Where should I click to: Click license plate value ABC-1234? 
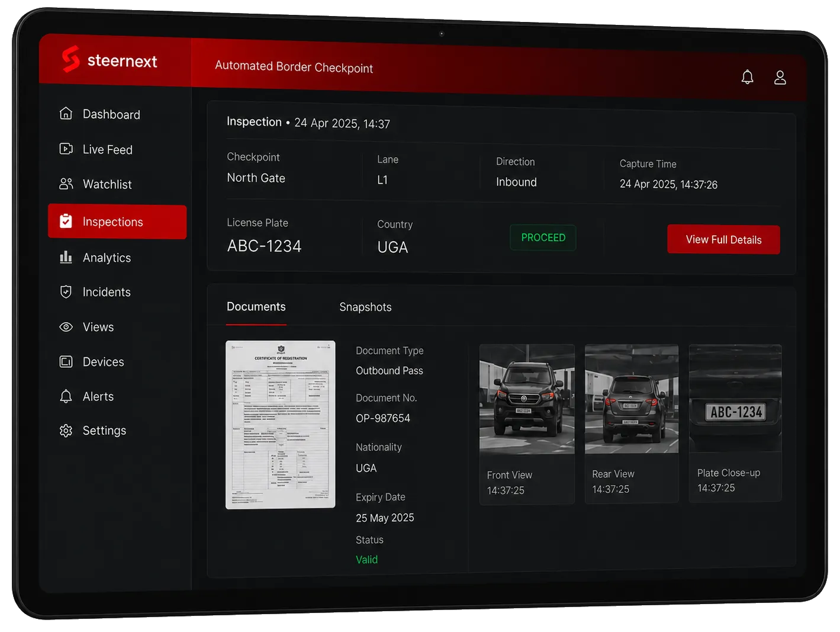click(264, 246)
